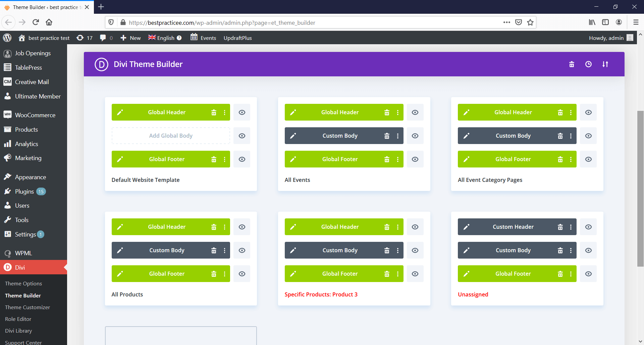Click Add Global Body placeholder
This screenshot has width=644, height=345.
coord(171,136)
